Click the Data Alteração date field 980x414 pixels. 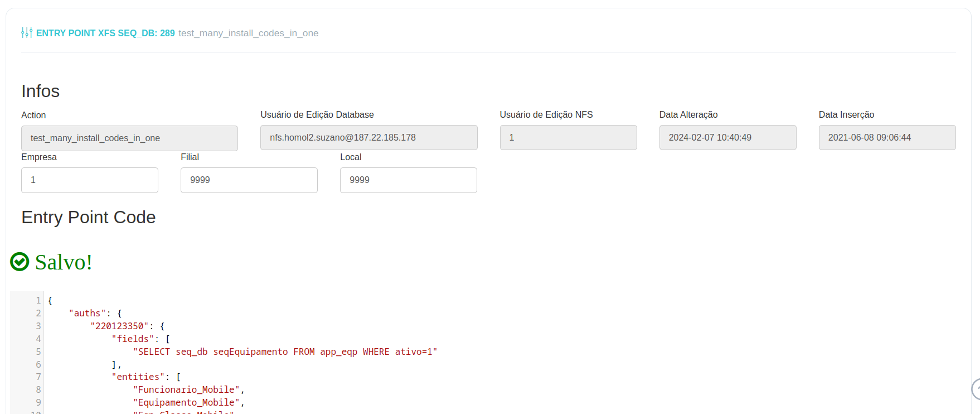click(x=727, y=138)
